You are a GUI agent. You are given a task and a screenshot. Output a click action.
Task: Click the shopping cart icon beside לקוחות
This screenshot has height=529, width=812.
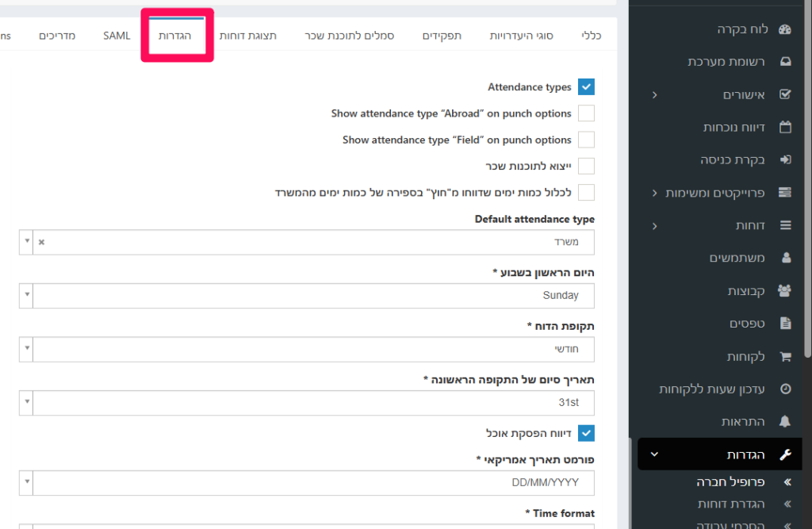pos(785,356)
